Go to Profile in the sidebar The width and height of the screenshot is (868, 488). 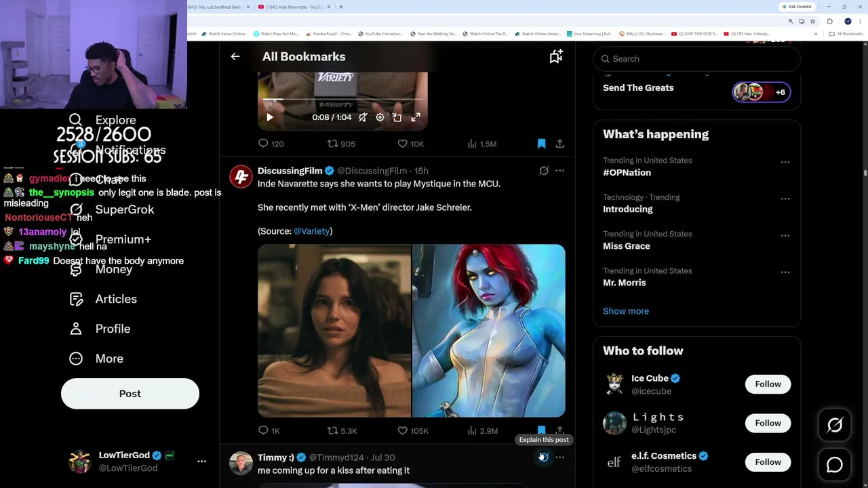pos(100,329)
